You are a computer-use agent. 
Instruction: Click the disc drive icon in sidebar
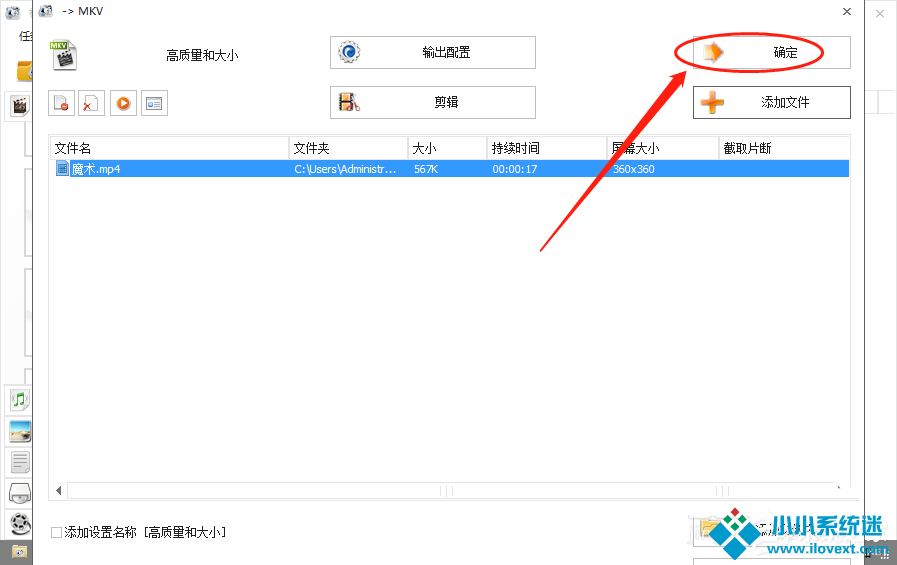19,493
